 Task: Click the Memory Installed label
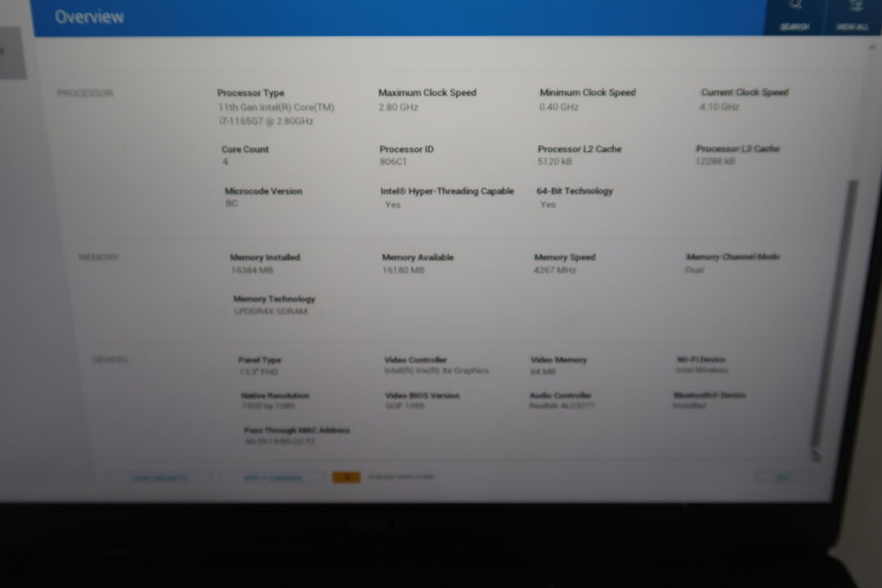coord(265,257)
